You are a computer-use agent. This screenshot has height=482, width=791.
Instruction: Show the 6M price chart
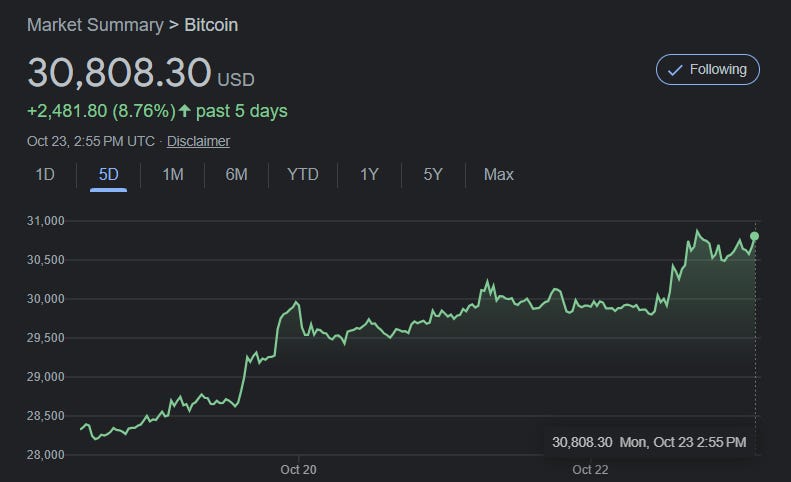pos(236,175)
